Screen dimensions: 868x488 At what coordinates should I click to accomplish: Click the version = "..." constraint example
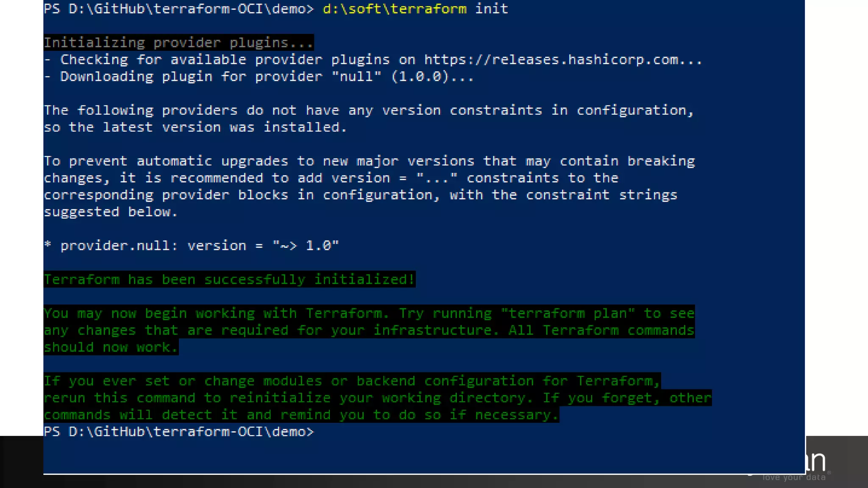(x=395, y=178)
